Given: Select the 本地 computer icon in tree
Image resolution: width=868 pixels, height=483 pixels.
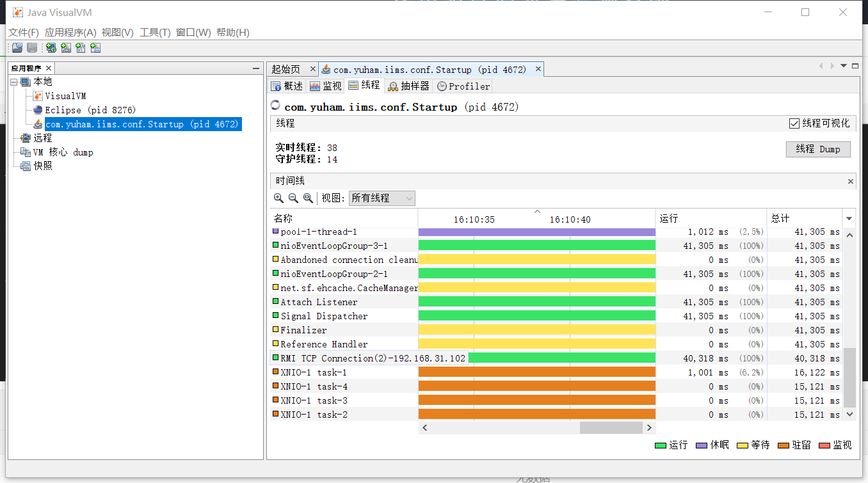Looking at the screenshot, I should (x=26, y=82).
